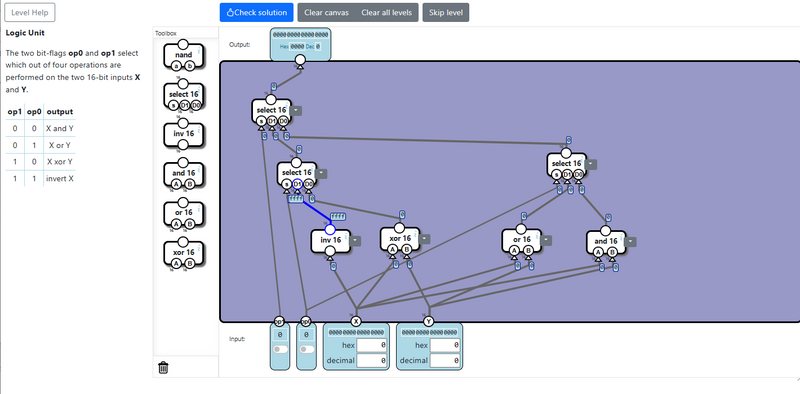Click the canvas or 16 node output pin
This screenshot has height=394, width=800.
[x=521, y=229]
